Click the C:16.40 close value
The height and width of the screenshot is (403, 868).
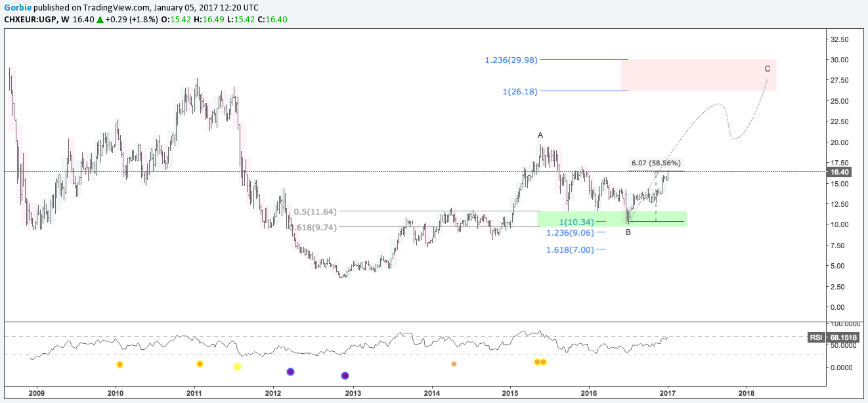click(272, 20)
